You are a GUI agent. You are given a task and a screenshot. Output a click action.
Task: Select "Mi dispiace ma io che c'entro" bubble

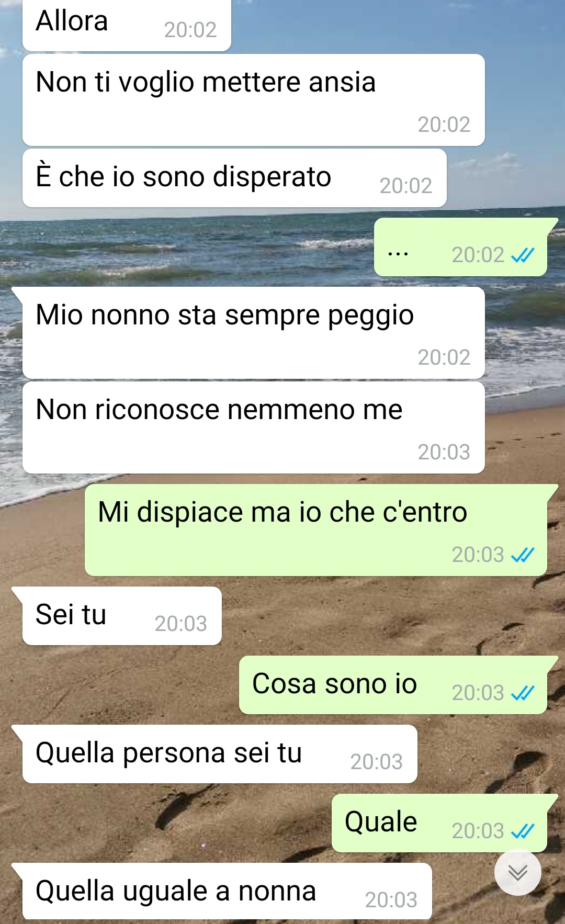pyautogui.click(x=316, y=530)
